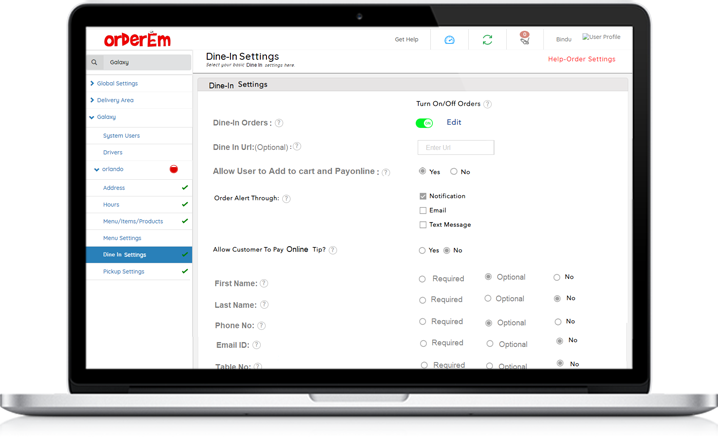Image resolution: width=718 pixels, height=437 pixels.
Task: Open the Hours settings item
Action: coord(111,204)
